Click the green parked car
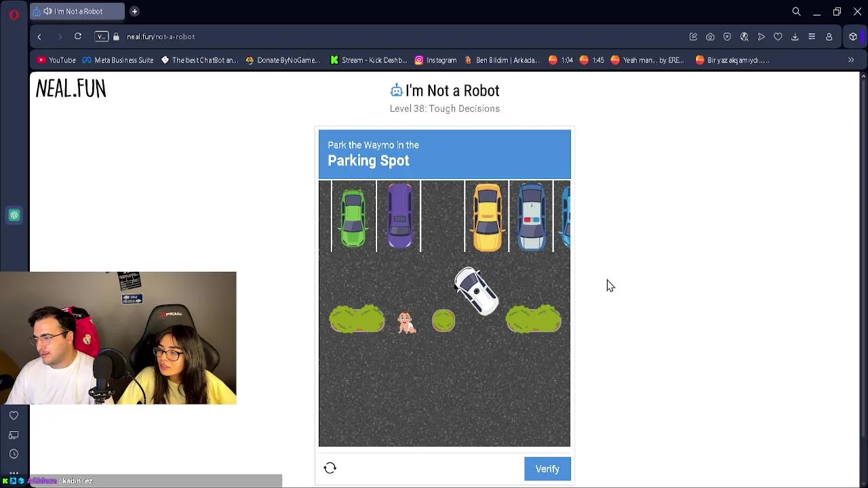 point(353,218)
